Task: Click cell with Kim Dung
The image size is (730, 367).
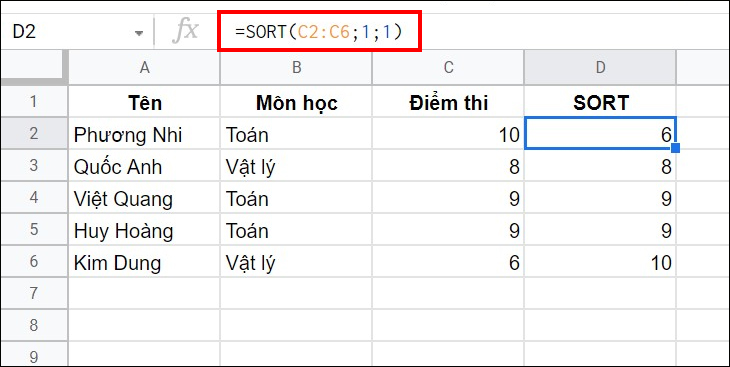Action: coord(144,262)
